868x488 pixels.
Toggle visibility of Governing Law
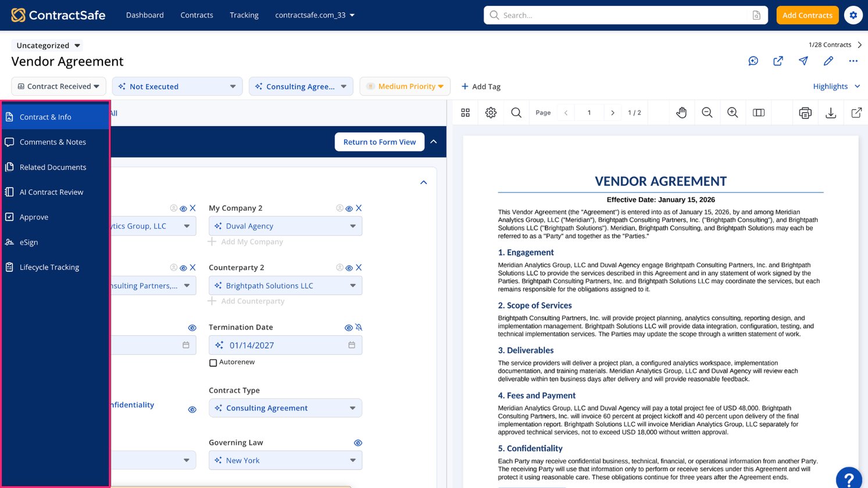358,443
